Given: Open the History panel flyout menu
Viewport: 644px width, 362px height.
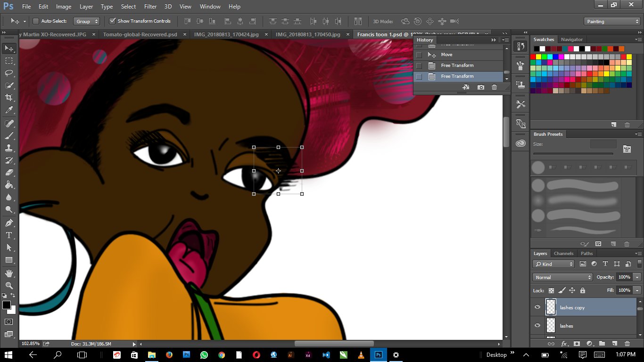Looking at the screenshot, I should pyautogui.click(x=505, y=40).
